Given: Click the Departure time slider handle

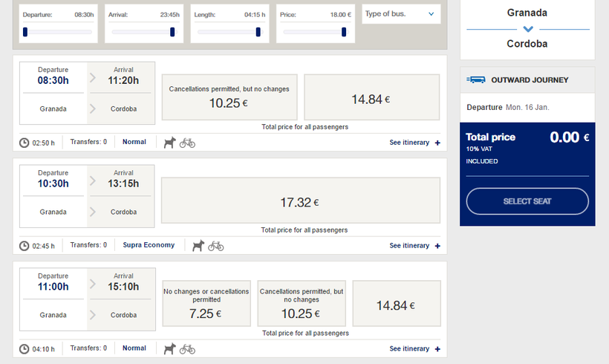Looking at the screenshot, I should point(25,32).
